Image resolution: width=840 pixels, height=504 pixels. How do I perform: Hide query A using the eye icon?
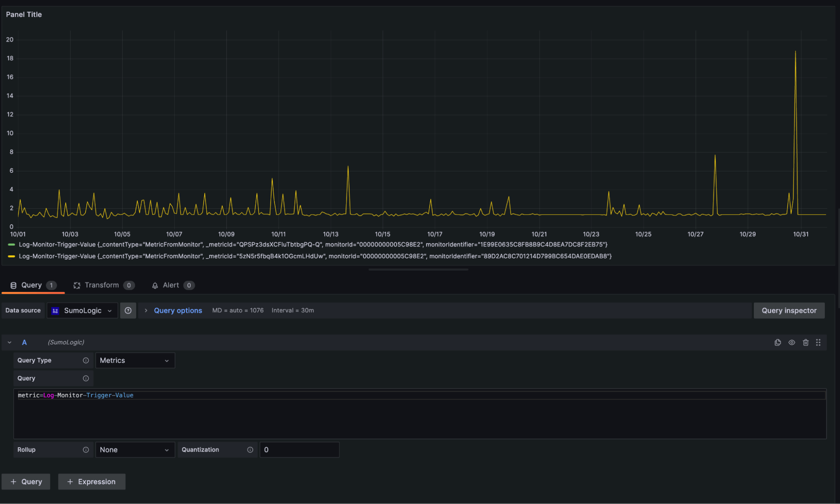coord(792,342)
